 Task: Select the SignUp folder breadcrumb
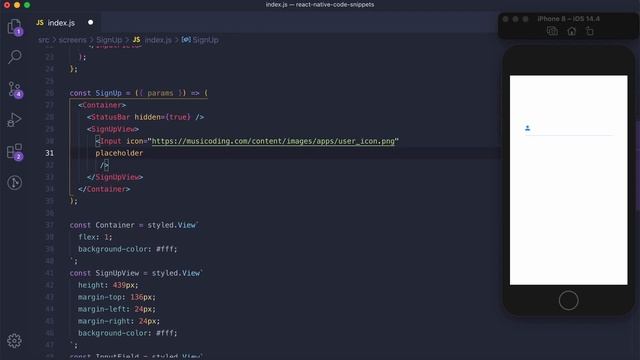pos(109,40)
